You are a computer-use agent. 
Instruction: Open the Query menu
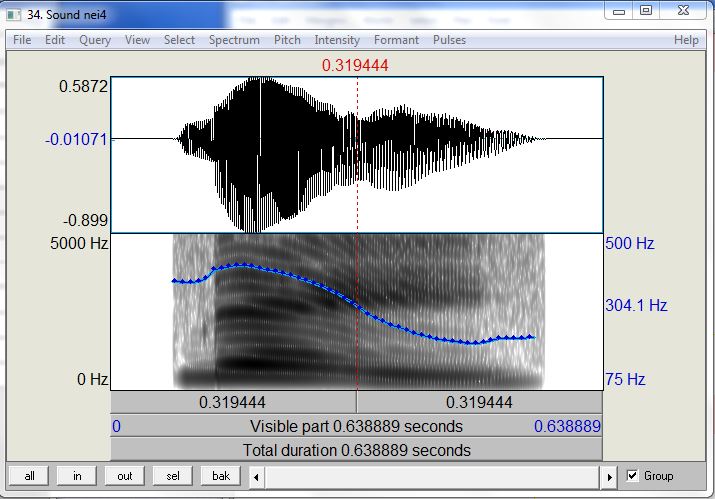(x=95, y=40)
